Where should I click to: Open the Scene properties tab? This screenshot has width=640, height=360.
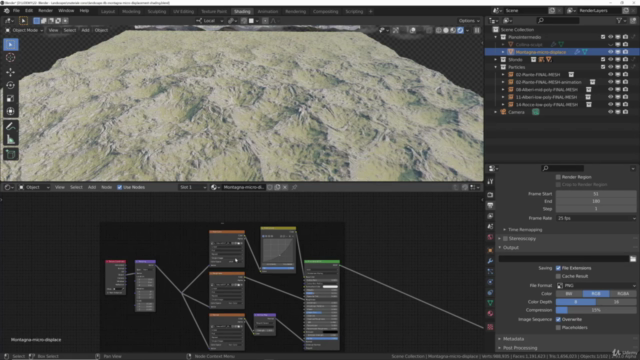(490, 227)
